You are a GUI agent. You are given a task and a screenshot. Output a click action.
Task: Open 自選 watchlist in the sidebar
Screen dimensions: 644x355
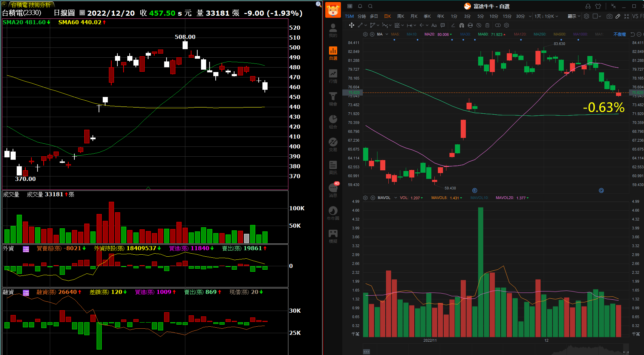pyautogui.click(x=333, y=53)
